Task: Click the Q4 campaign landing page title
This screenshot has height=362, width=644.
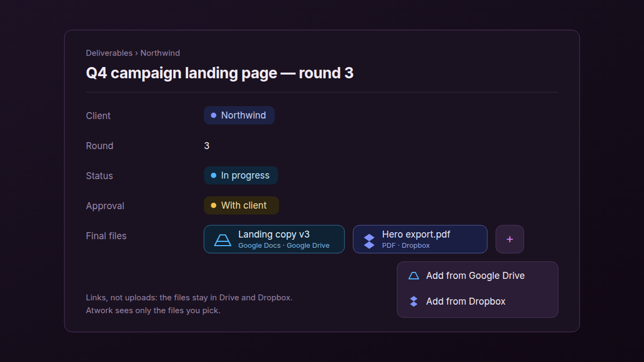Action: pos(219,73)
